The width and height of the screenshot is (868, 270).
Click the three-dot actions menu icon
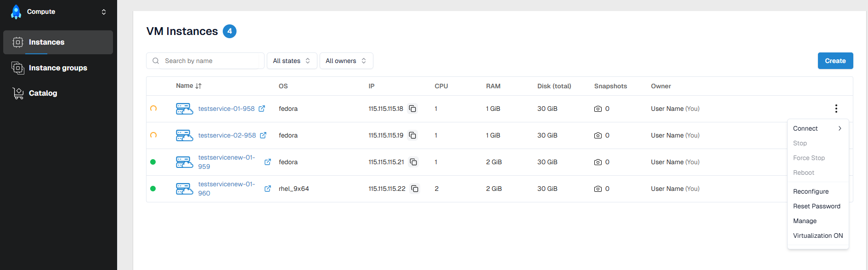[x=836, y=109]
